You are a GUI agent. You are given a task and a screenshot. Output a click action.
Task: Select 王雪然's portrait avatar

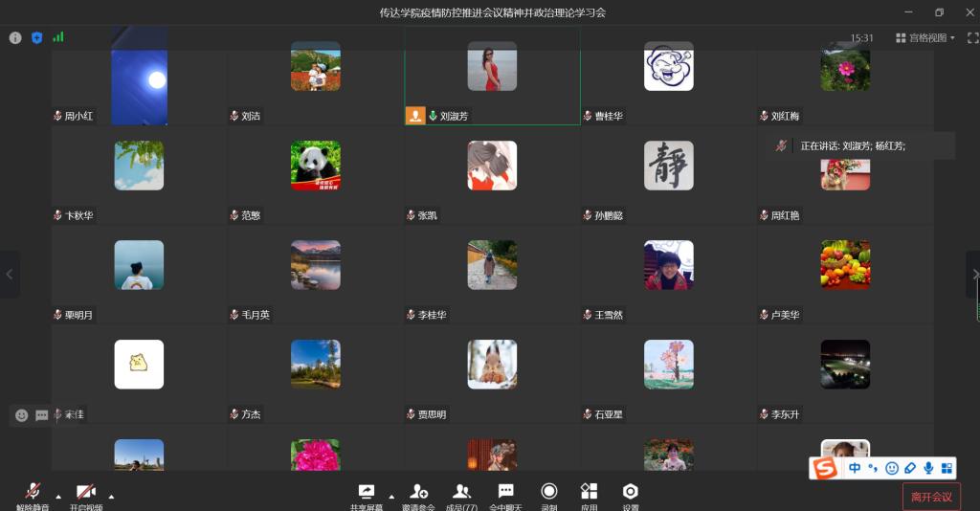pos(669,265)
